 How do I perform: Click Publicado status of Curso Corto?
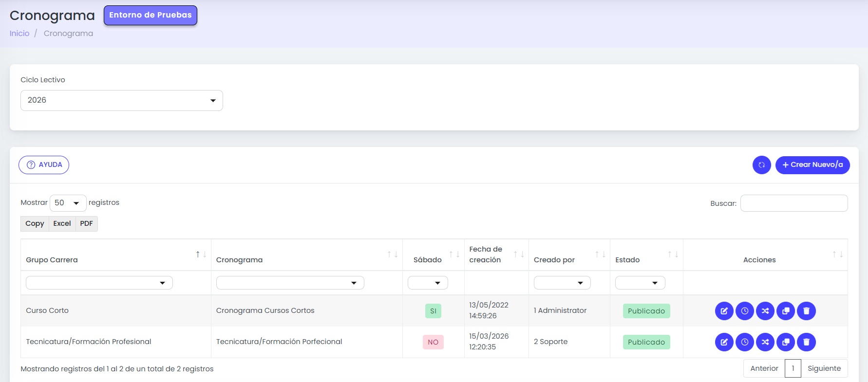(646, 311)
